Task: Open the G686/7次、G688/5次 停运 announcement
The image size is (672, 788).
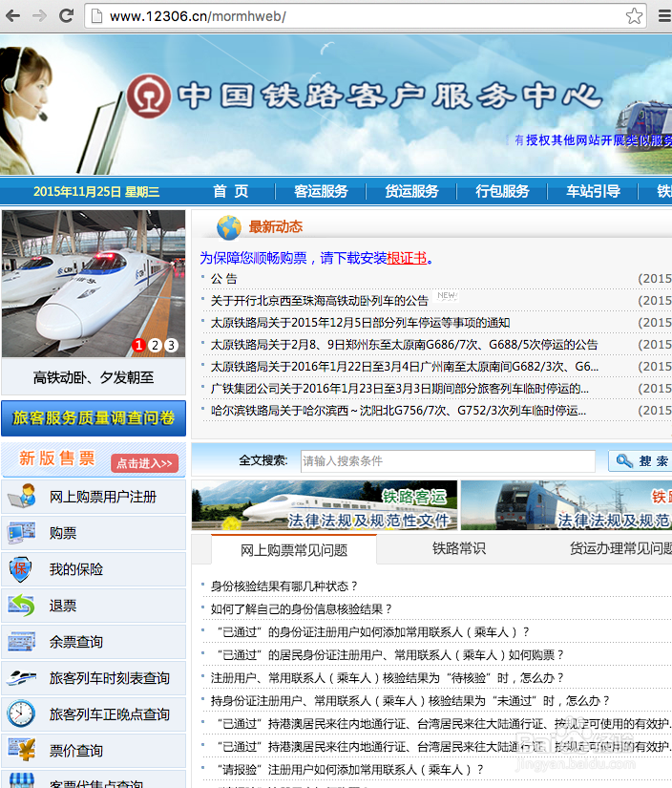Action: pyautogui.click(x=405, y=345)
